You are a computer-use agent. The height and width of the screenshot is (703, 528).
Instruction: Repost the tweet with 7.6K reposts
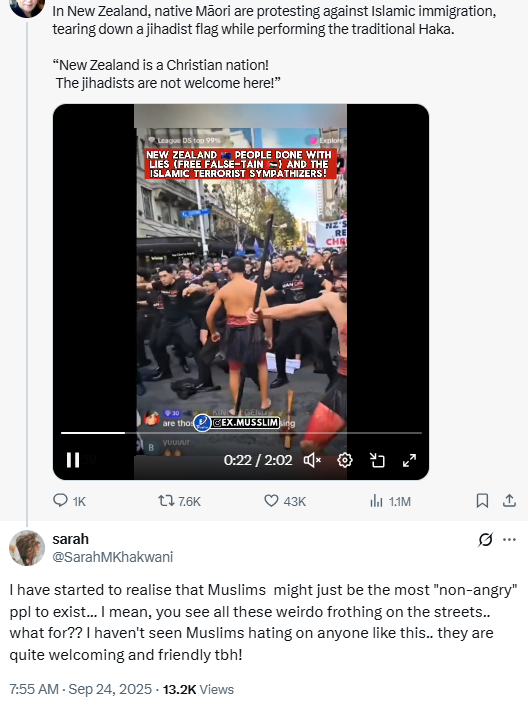[x=179, y=501]
